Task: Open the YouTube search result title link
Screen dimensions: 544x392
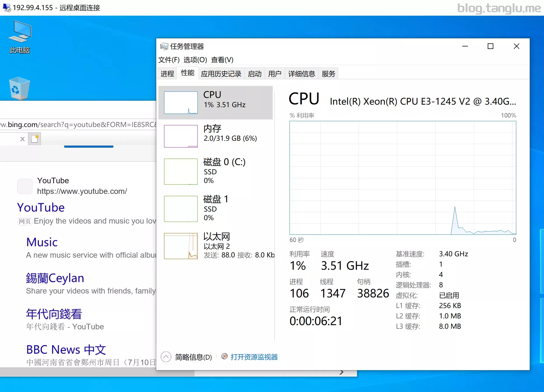Action: [41, 208]
